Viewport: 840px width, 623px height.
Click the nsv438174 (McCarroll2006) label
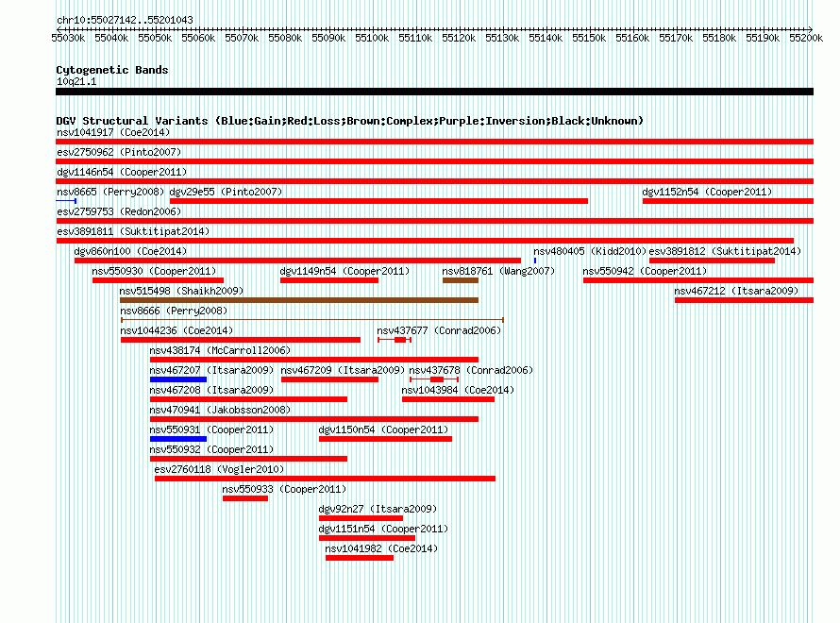tap(220, 350)
